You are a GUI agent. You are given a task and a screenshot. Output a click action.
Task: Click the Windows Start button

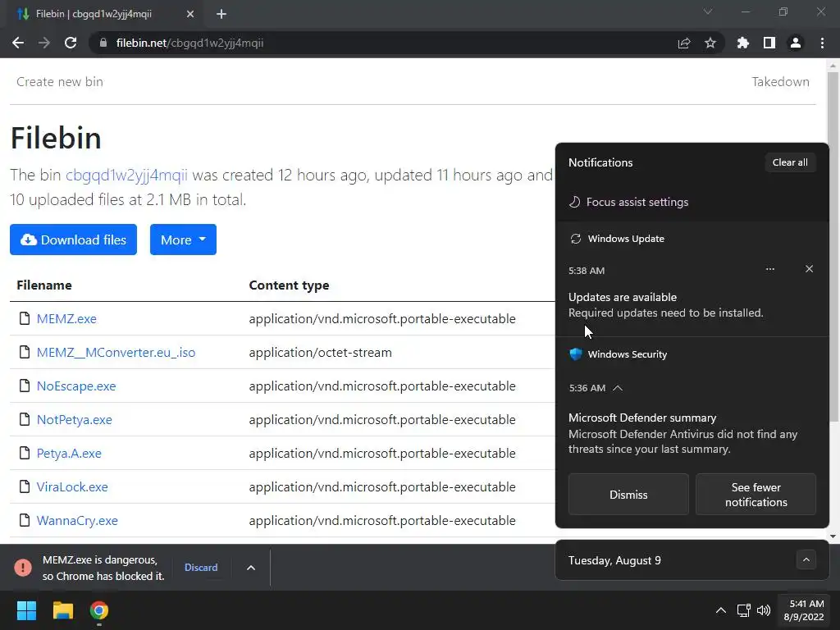(27, 610)
